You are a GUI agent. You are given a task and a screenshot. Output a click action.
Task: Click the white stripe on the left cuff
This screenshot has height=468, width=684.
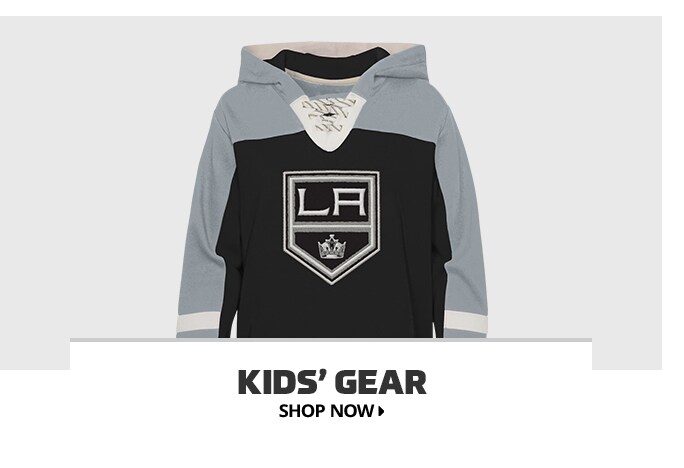pos(198,322)
